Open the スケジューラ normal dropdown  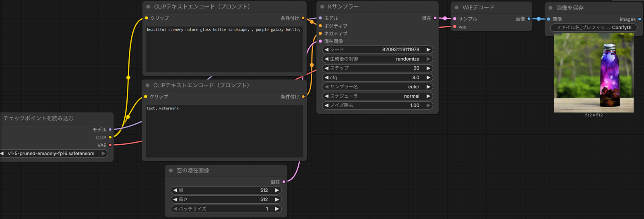(x=377, y=96)
